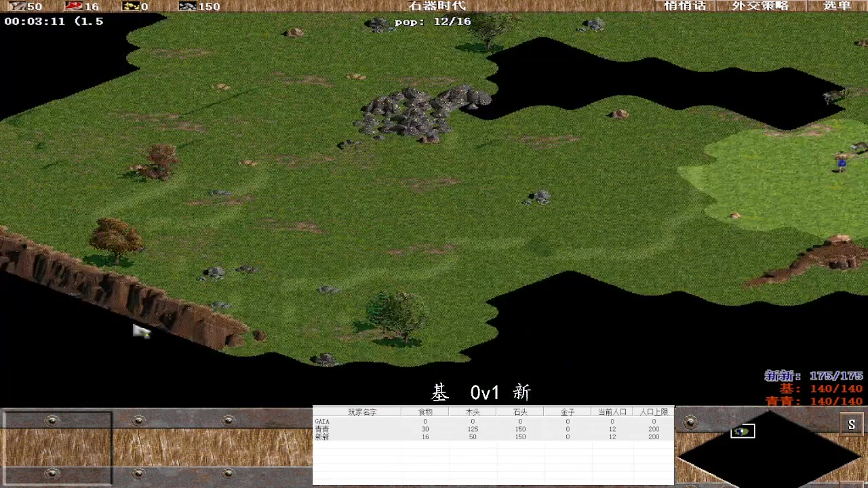Click the 石器时代 age label

[437, 6]
